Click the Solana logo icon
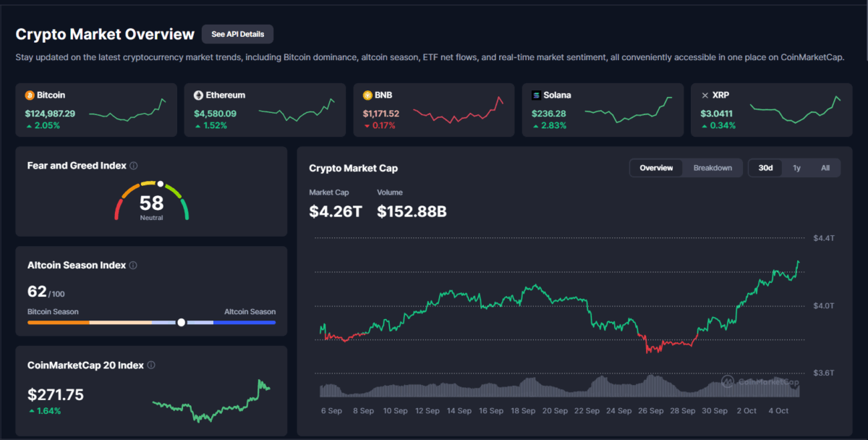Image resolution: width=868 pixels, height=440 pixels. (x=536, y=95)
